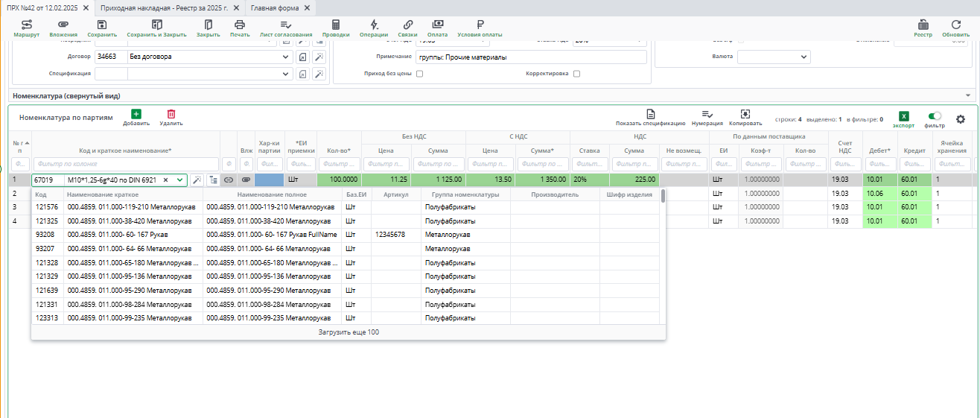Click red Удалить trash icon
Screen dimensions: 980x418
[x=171, y=114]
